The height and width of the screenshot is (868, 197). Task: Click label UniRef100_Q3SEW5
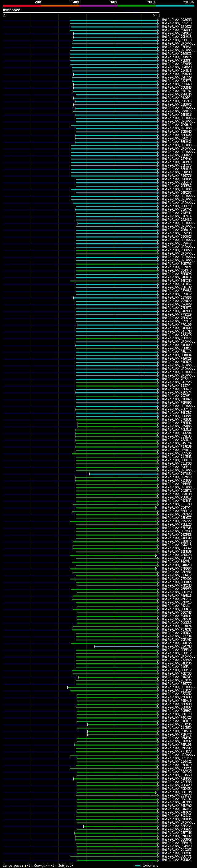click(x=177, y=436)
